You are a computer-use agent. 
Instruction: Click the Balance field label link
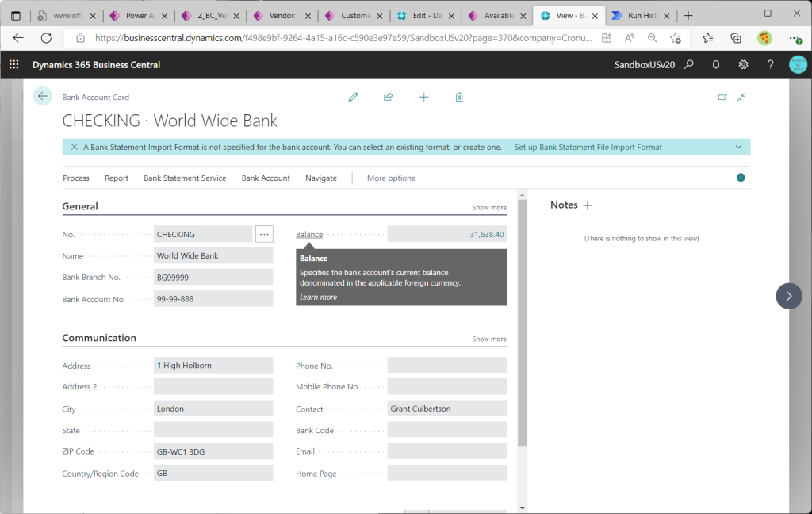tap(309, 234)
